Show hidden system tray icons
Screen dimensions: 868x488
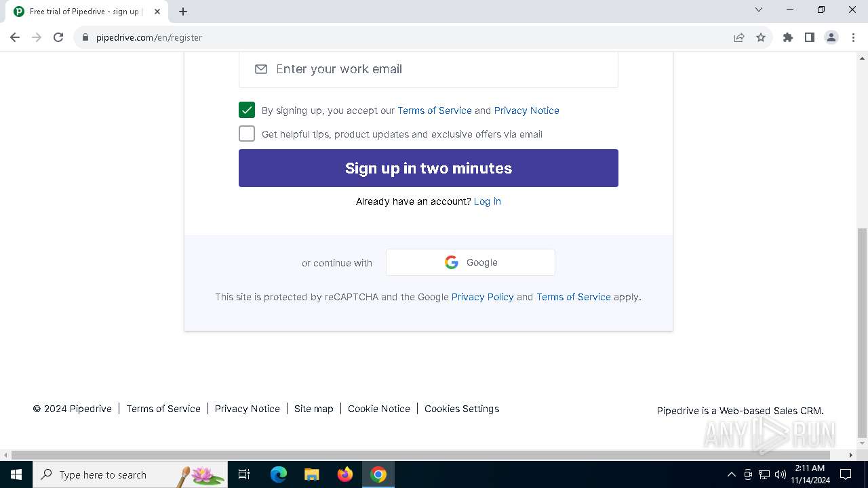731,474
